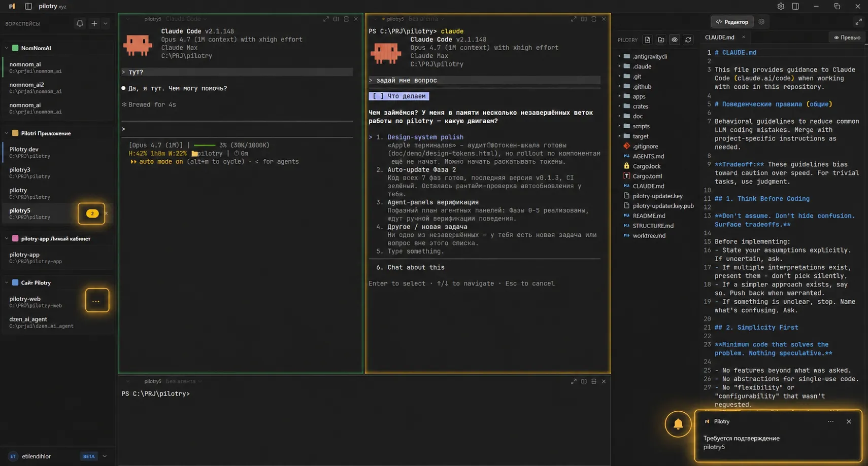Image resolution: width=868 pixels, height=466 pixels.
Task: Select Design-system polish option in Claude prompt
Action: [x=425, y=137]
